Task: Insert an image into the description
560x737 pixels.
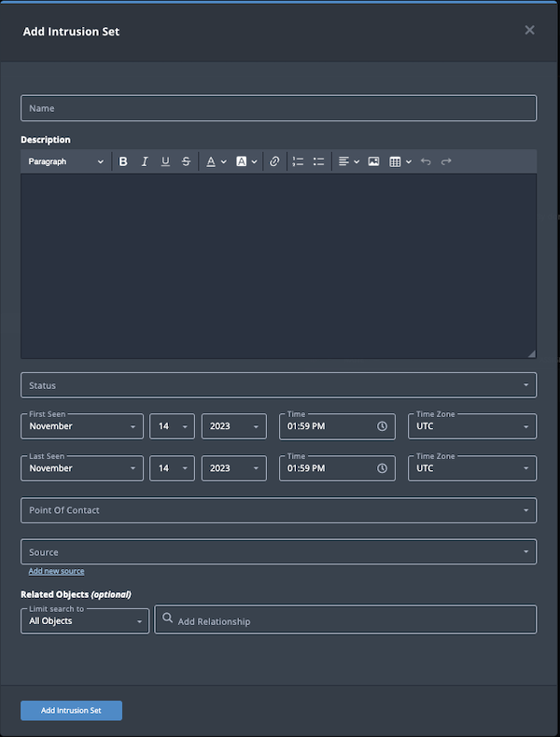Action: point(374,161)
